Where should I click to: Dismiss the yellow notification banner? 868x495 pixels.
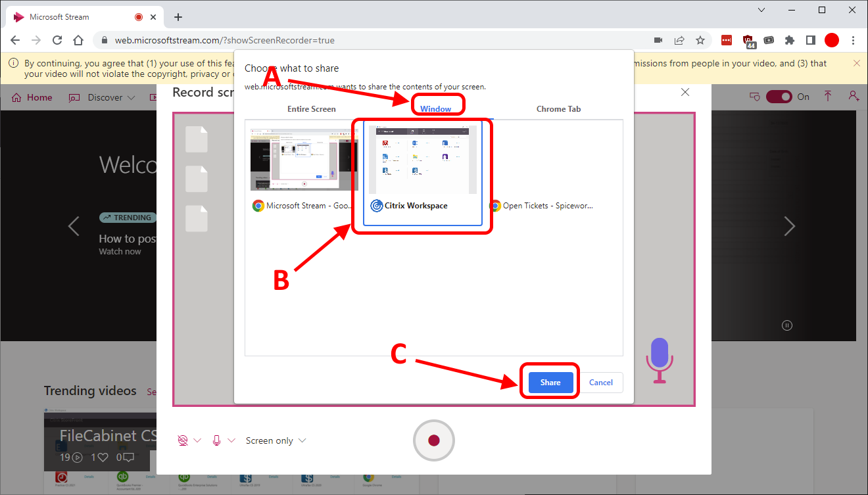[x=856, y=63]
